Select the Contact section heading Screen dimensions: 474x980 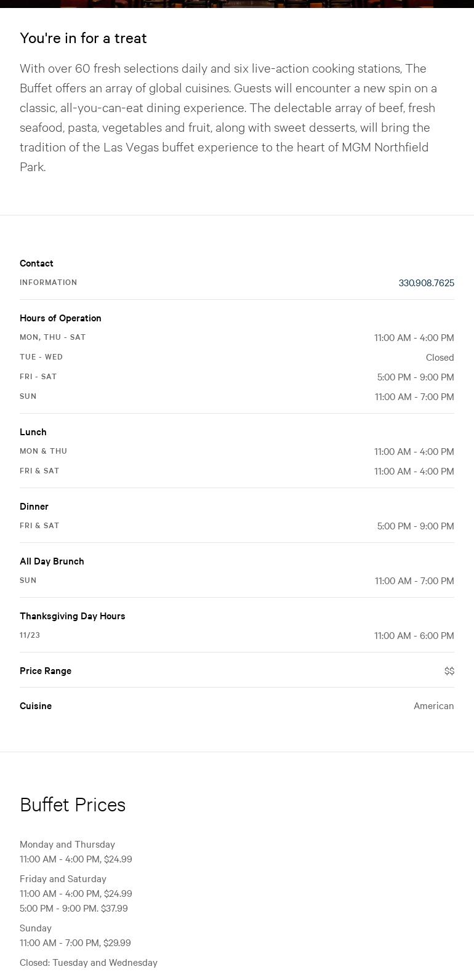36,263
